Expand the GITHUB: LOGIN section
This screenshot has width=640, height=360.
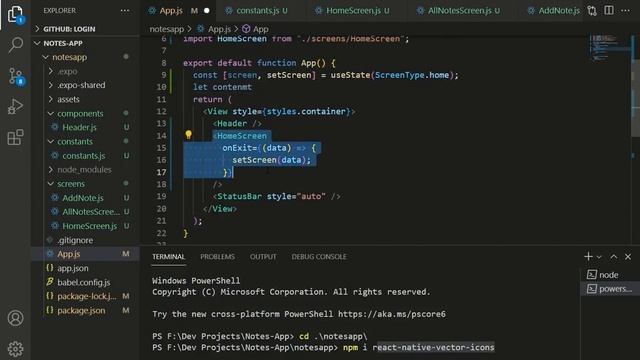(x=86, y=29)
